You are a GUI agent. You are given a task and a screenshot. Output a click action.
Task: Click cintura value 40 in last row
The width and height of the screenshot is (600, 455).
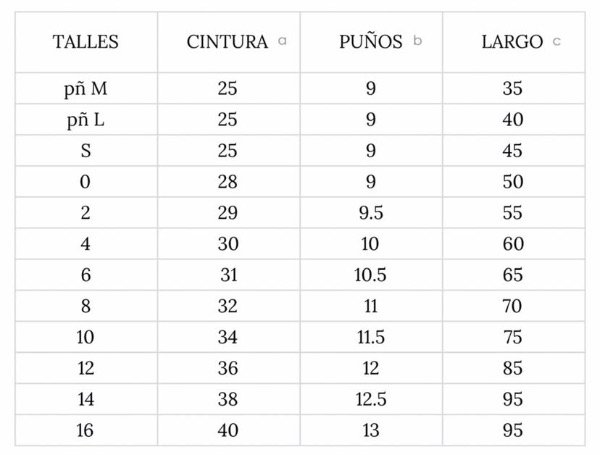[228, 431]
